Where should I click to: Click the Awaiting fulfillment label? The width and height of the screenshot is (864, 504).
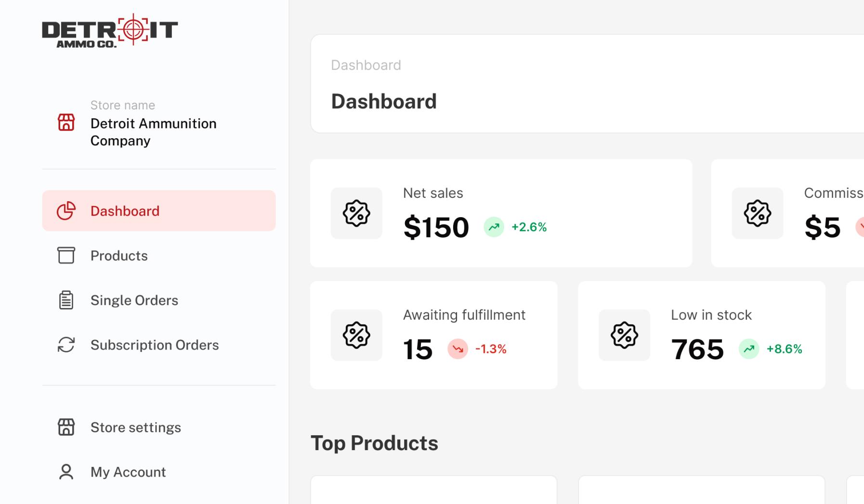tap(464, 315)
